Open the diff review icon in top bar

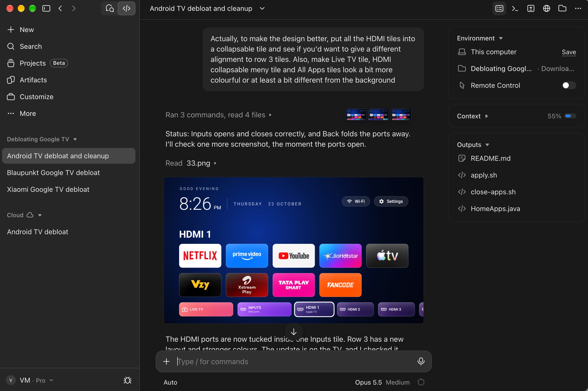point(531,8)
